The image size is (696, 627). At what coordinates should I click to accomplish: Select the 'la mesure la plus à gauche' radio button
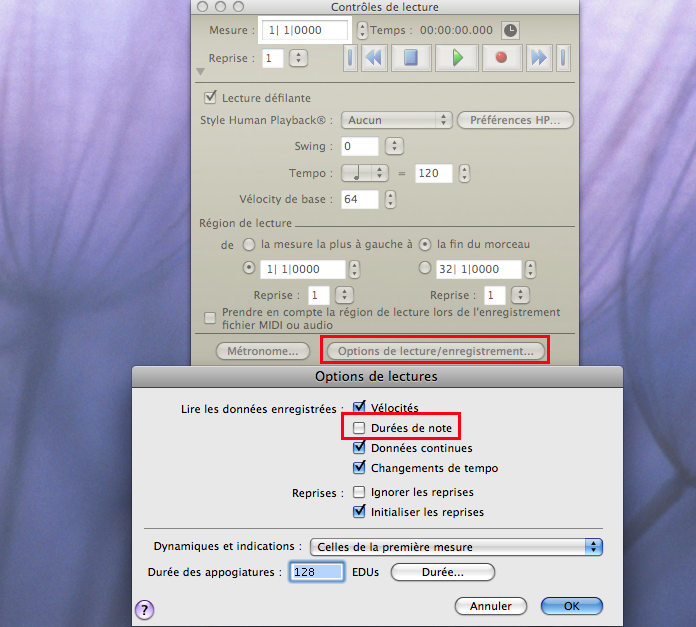(x=251, y=244)
